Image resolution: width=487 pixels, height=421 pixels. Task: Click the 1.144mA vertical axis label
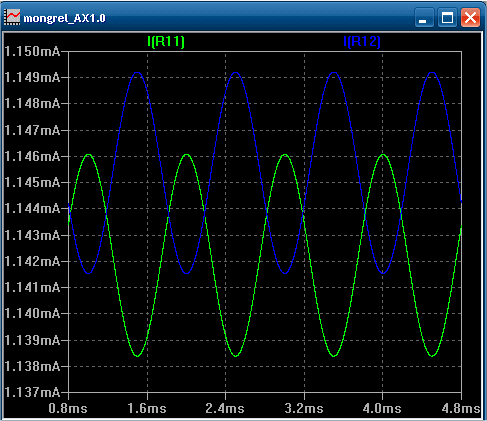[32, 209]
